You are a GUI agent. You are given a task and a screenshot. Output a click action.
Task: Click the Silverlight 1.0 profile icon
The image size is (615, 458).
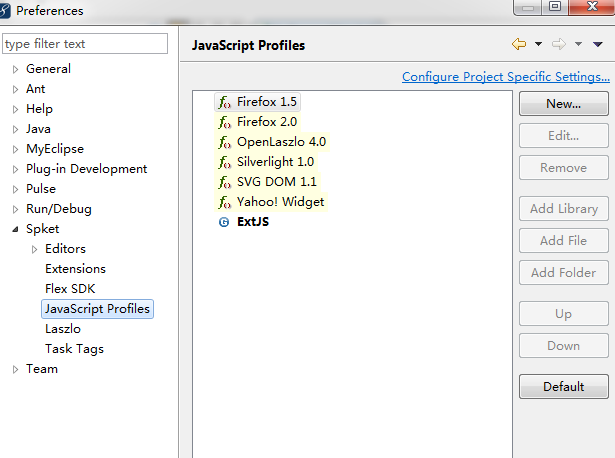click(x=225, y=162)
